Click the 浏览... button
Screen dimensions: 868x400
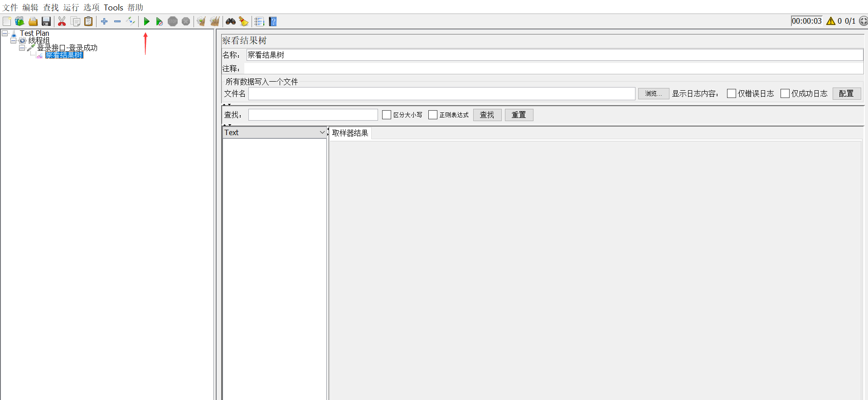[654, 93]
